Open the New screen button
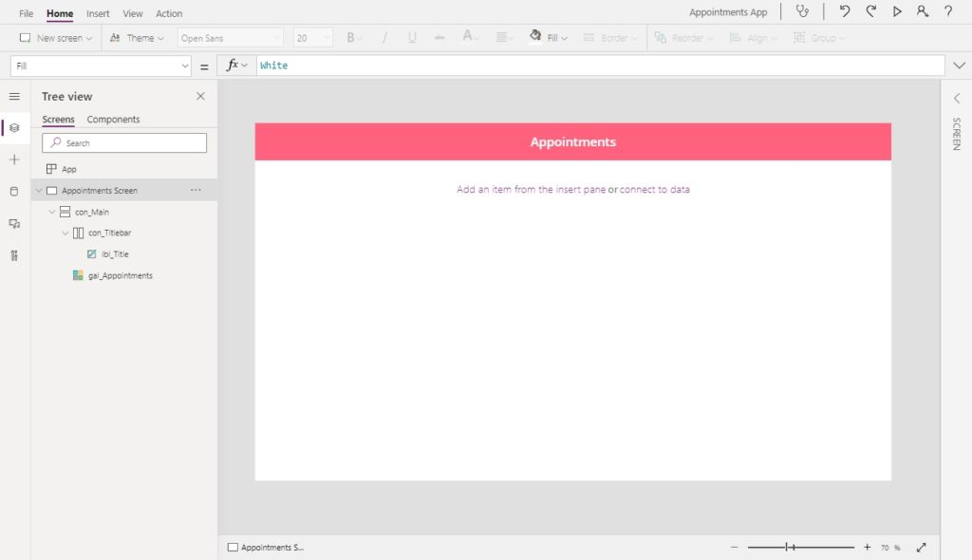972x560 pixels. 56,38
